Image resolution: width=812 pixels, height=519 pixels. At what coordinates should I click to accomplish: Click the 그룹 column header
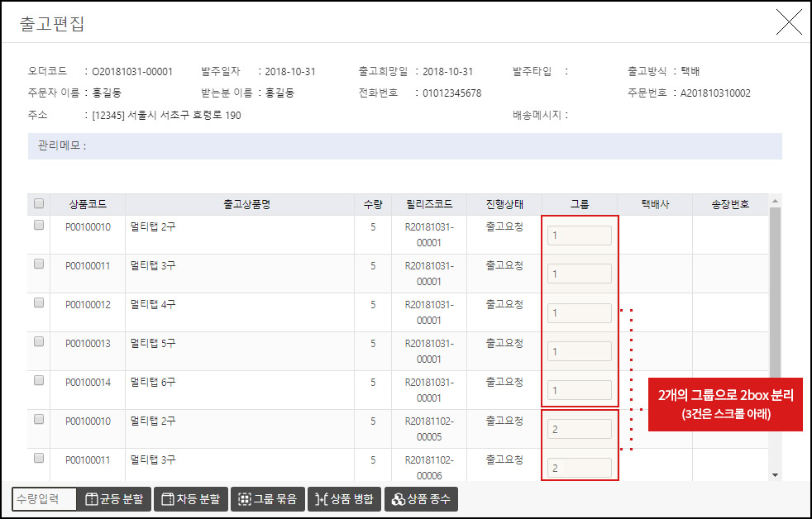(579, 203)
